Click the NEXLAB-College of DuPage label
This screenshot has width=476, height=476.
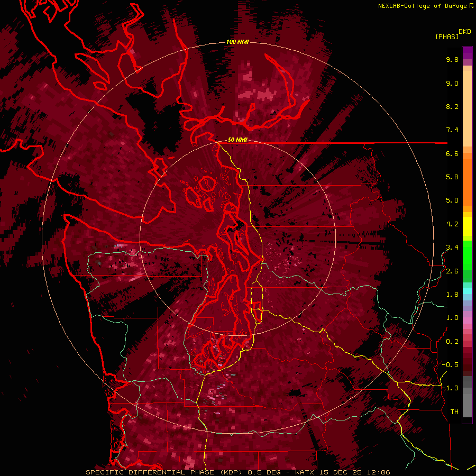point(423,6)
